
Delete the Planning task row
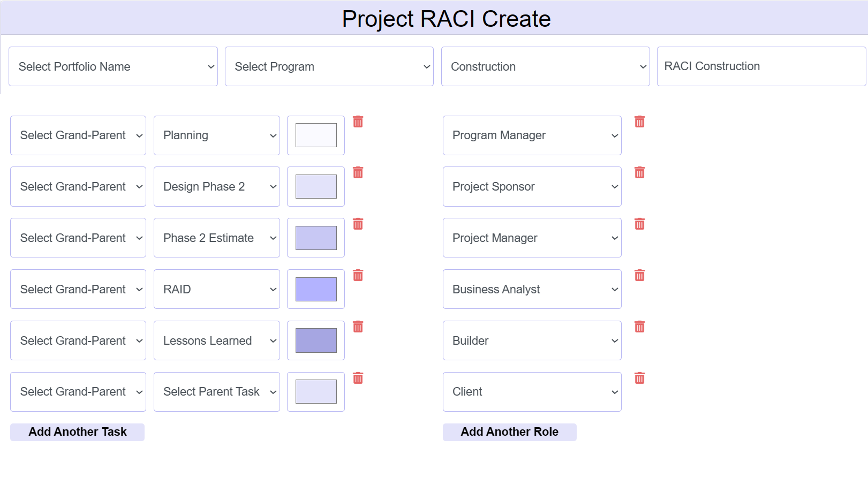pyautogui.click(x=358, y=122)
